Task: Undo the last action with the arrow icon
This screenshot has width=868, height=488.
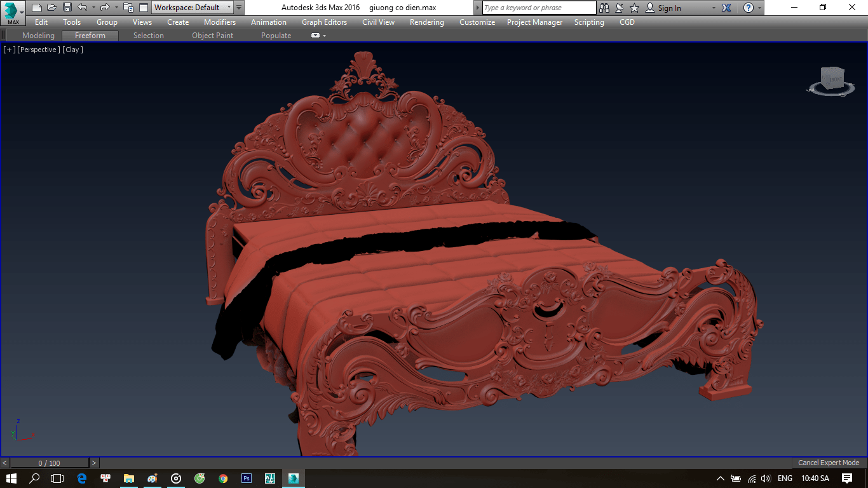Action: (x=82, y=8)
